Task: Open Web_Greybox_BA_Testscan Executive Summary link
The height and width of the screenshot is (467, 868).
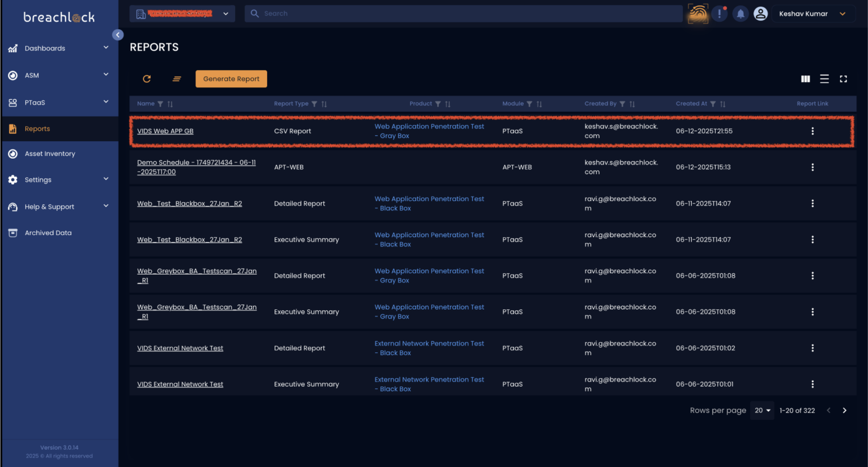Action: pos(197,312)
